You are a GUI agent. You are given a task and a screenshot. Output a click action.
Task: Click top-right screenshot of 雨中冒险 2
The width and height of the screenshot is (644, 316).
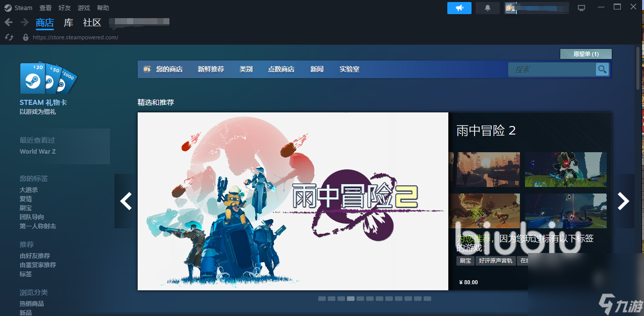point(566,169)
